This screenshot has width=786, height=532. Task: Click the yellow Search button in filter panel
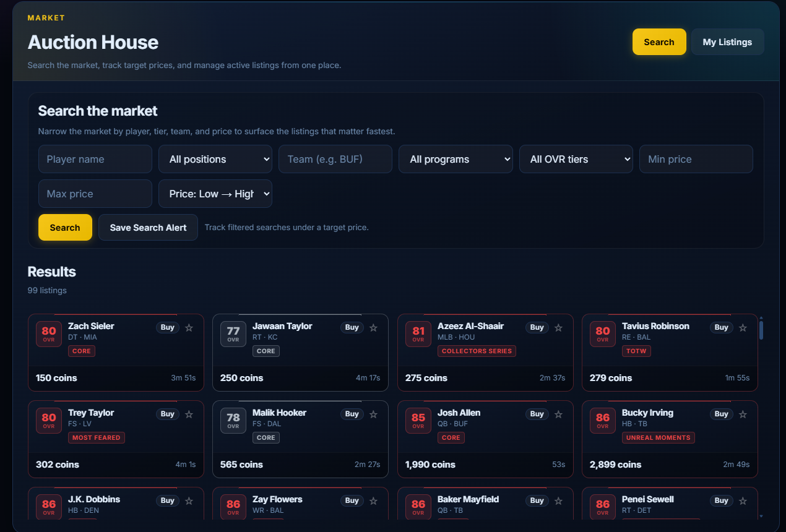(x=65, y=228)
